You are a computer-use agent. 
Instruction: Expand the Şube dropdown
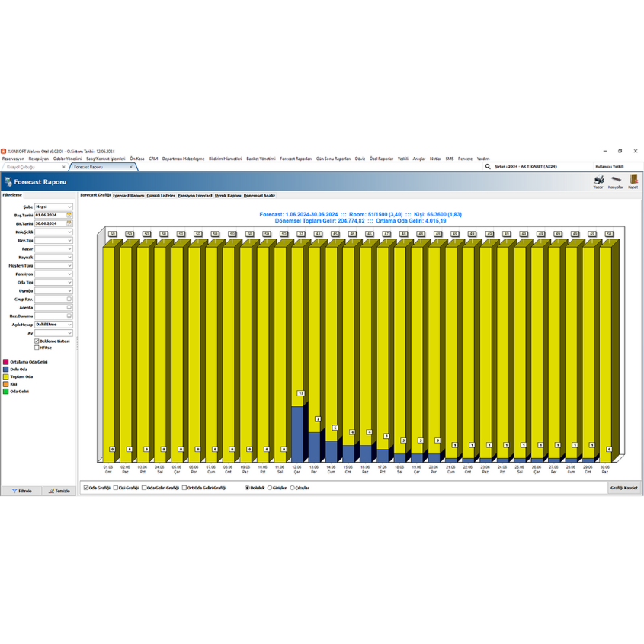[x=69, y=207]
